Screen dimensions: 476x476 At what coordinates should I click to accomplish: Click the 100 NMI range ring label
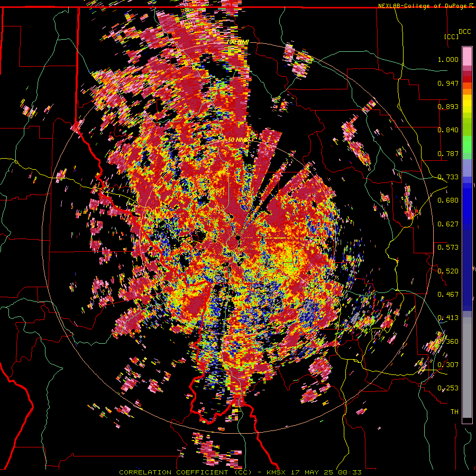237,42
